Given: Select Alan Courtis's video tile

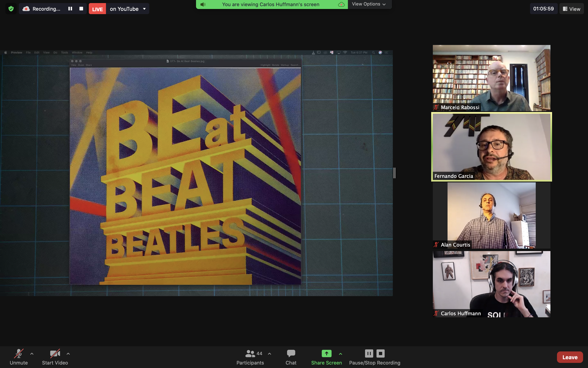Looking at the screenshot, I should coord(491,215).
